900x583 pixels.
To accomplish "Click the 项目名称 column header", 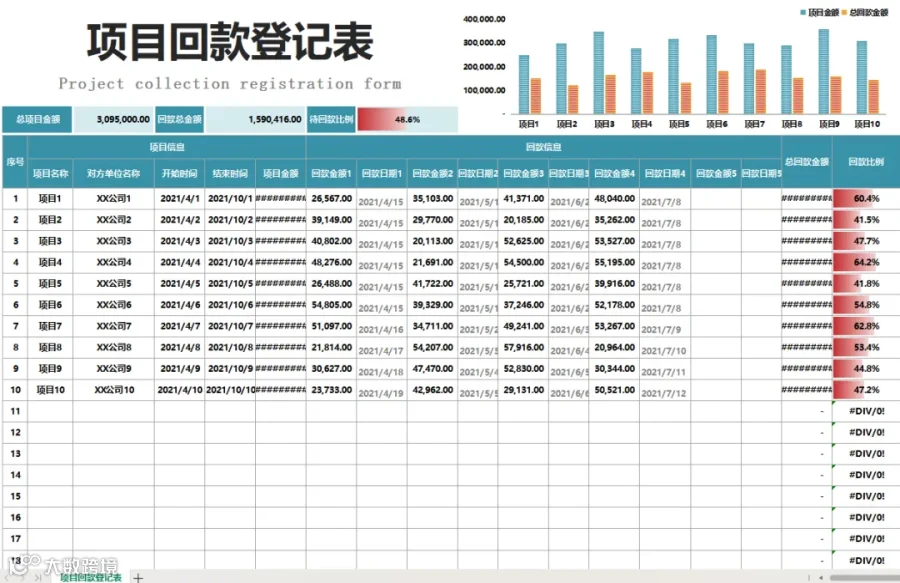I will coord(51,173).
